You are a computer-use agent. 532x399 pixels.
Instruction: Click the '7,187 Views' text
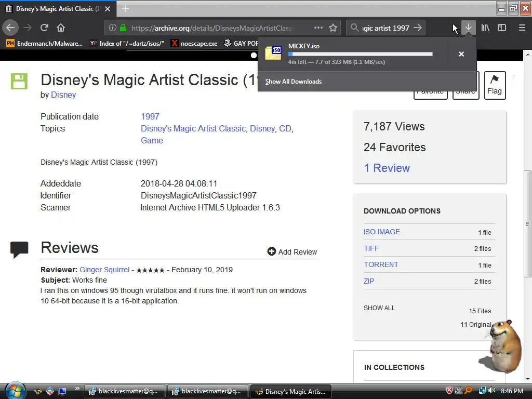(394, 127)
